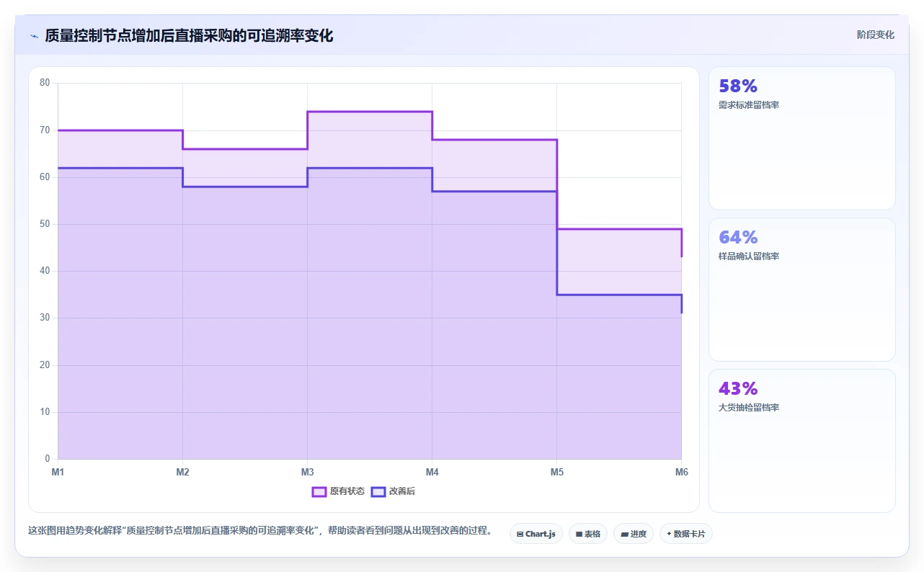
Task: Click the 0 y-axis value
Action: 48,459
